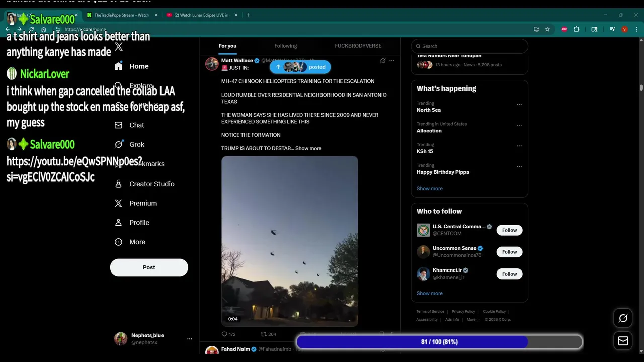Viewport: 644px width, 362px height.
Task: Open the Grok floating button
Action: tap(623, 318)
